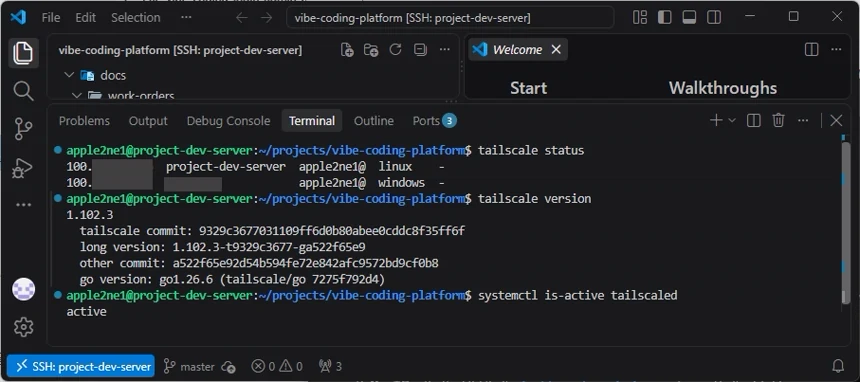860x382 pixels.
Task: Open the Ports panel tab
Action: pos(434,121)
